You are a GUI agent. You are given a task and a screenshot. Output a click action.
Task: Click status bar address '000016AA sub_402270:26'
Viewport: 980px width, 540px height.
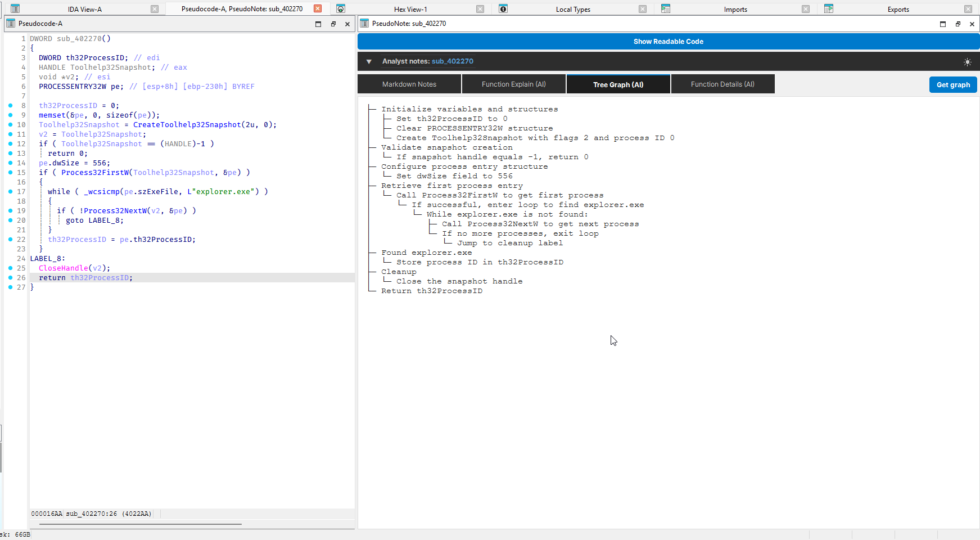(x=91, y=514)
